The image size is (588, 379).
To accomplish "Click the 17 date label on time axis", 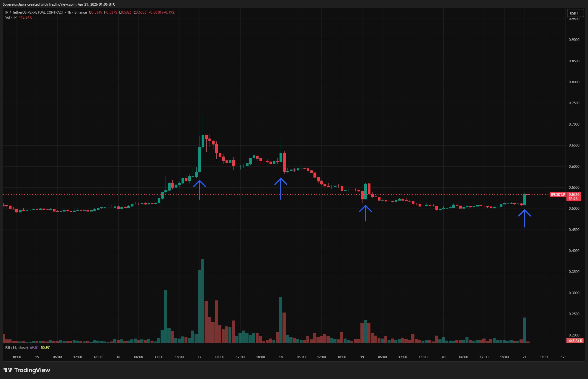I will coord(200,357).
